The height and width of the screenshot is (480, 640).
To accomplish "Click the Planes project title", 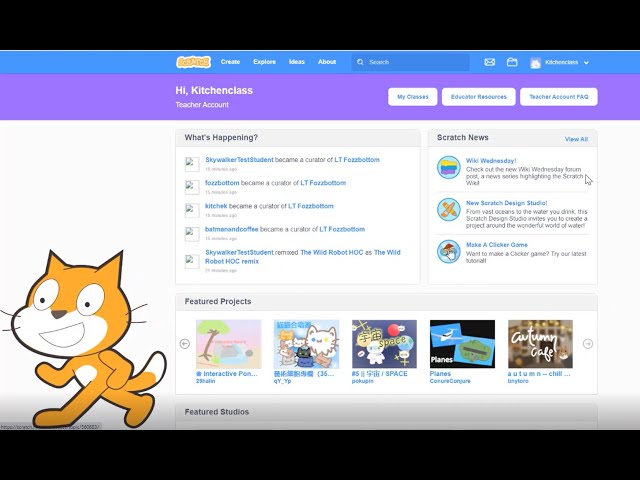I will pos(440,374).
